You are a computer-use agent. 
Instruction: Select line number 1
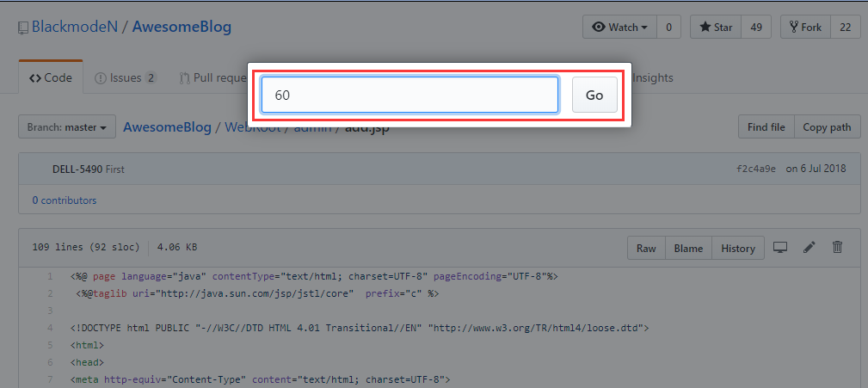click(x=51, y=276)
